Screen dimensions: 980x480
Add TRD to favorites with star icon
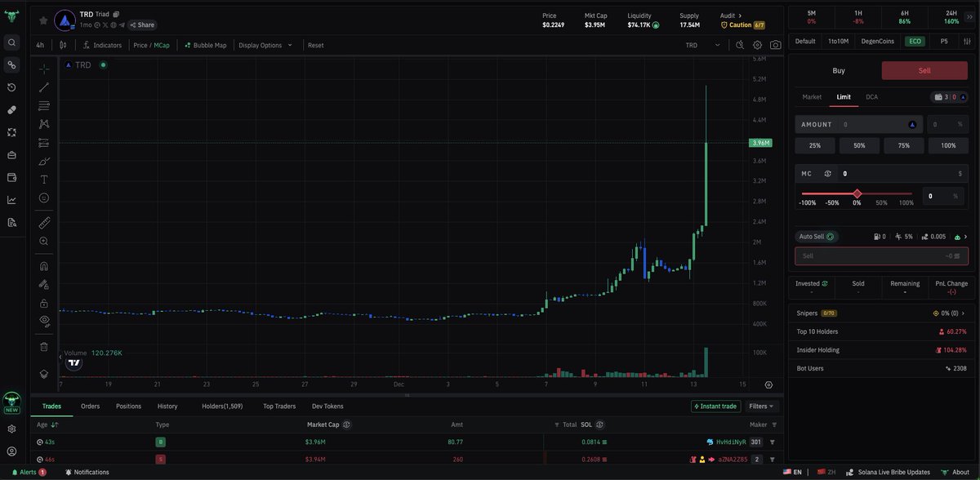tap(43, 20)
